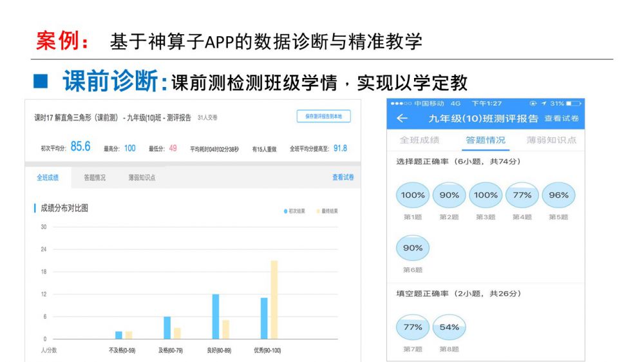644x362 pixels.
Task: Click the 90% bubble for 第2题
Action: 449,195
